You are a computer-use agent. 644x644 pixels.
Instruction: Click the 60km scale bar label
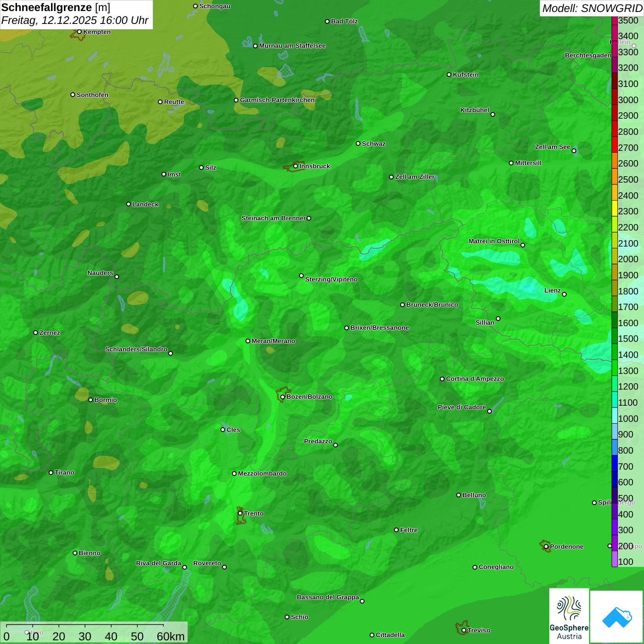tap(171, 636)
